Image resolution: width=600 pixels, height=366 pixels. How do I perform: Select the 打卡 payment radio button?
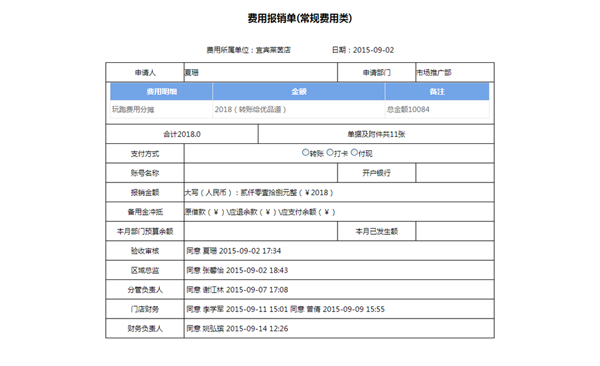coord(330,152)
